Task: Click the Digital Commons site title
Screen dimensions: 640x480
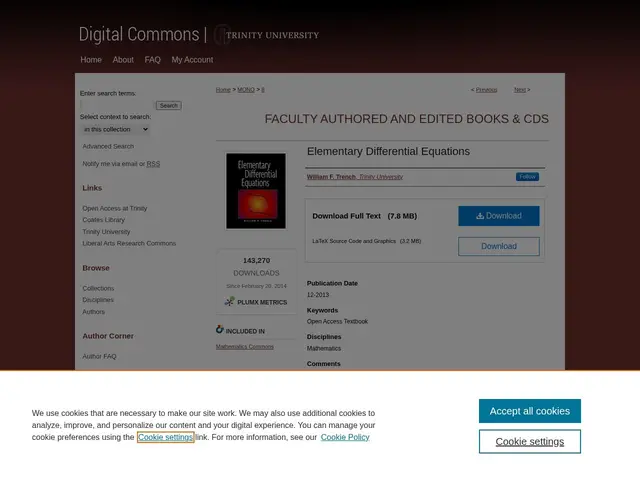Action: point(139,34)
